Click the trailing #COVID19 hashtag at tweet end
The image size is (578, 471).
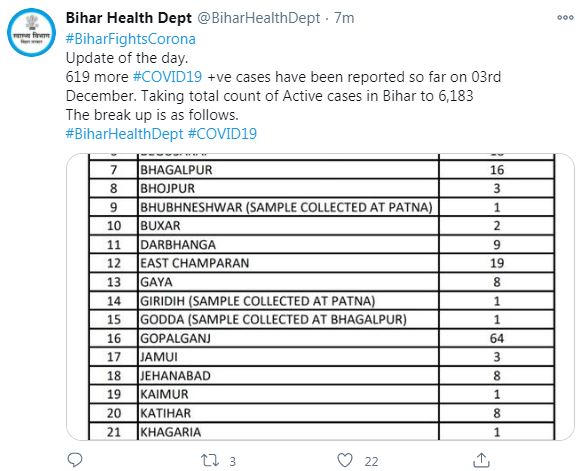coord(222,133)
